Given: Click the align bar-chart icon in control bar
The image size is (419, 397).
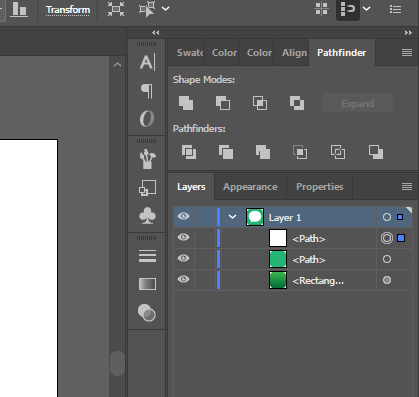Looking at the screenshot, I should (19, 9).
